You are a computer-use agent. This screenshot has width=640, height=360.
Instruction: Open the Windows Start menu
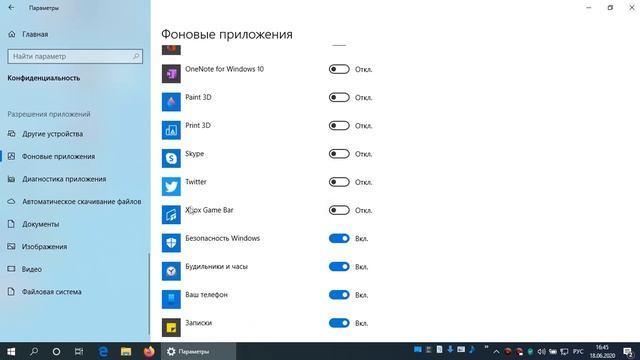point(11,351)
